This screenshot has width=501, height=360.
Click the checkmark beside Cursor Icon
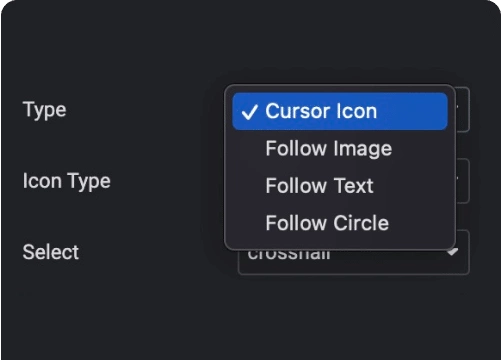point(250,112)
